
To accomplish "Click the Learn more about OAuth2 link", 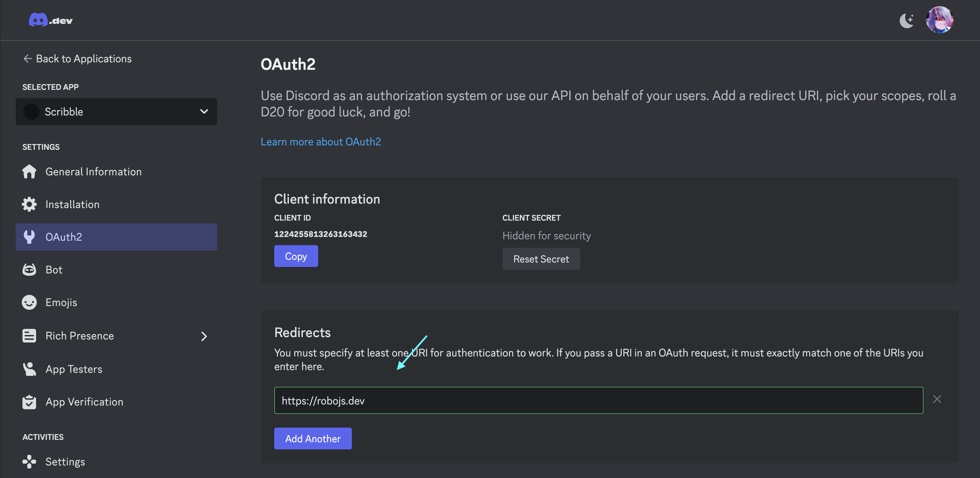I will 321,141.
